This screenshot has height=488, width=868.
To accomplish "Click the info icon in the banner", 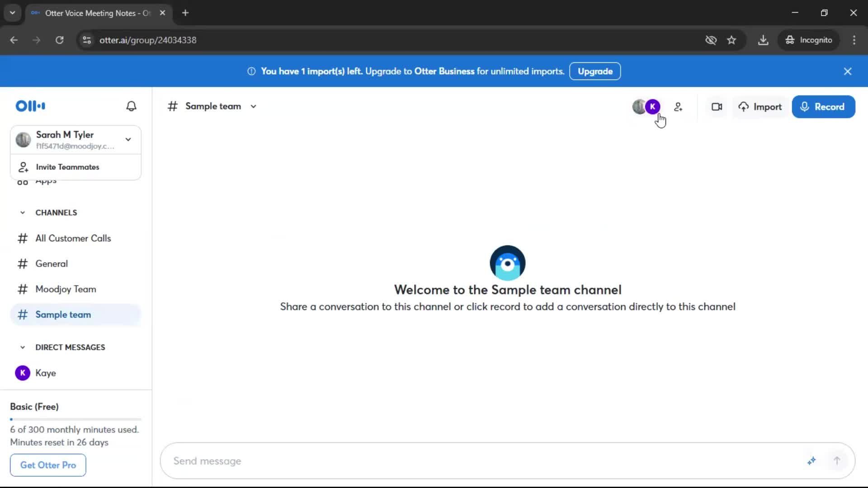I will click(x=251, y=71).
